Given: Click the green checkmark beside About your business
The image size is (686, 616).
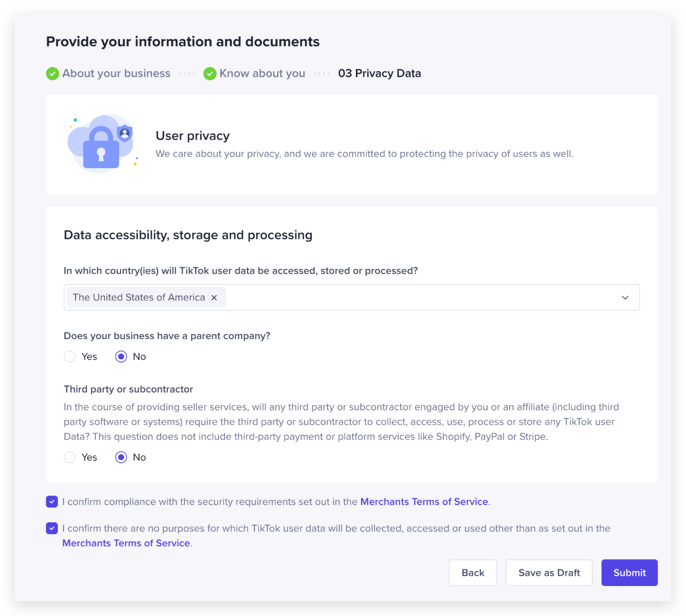Looking at the screenshot, I should 53,74.
